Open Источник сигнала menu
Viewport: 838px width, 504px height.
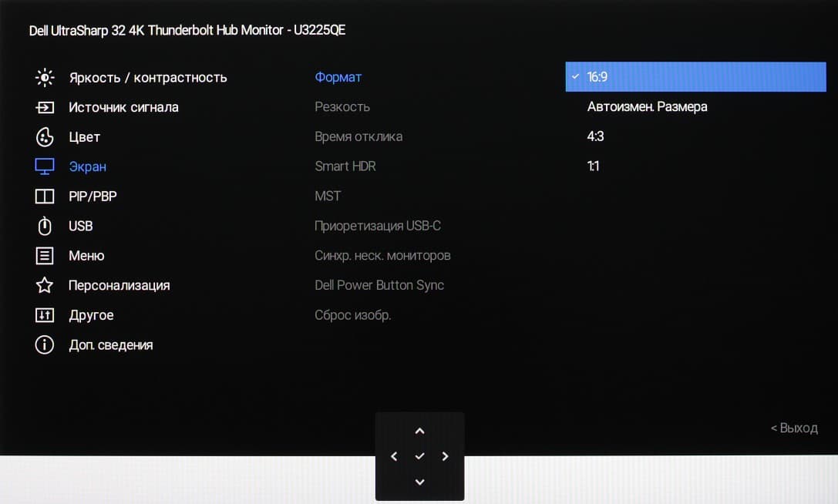point(123,107)
